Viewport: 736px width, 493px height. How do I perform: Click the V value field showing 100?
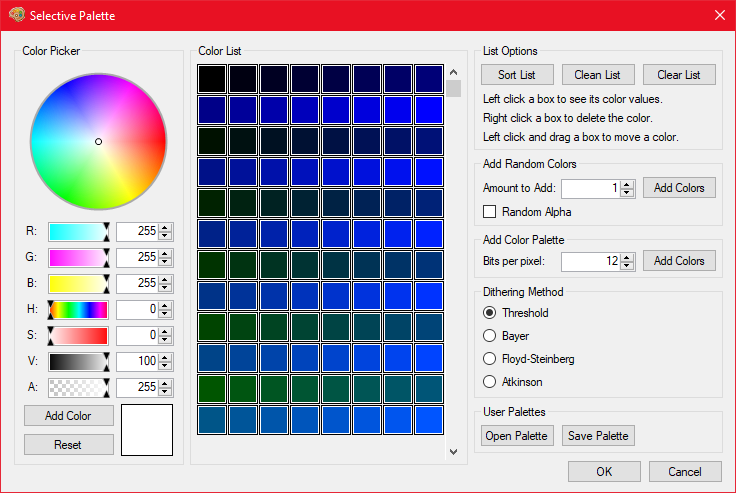[x=138, y=362]
